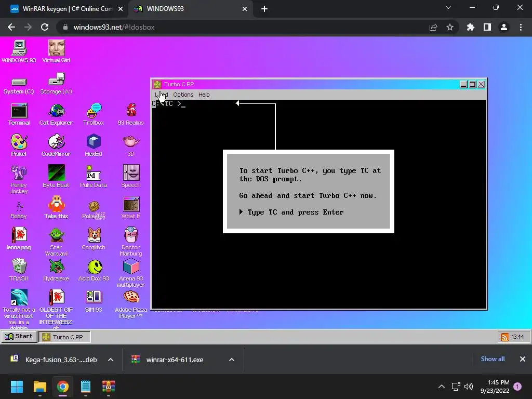Open the Trollbox chat icon
This screenshot has height=399, width=532.
point(94,114)
